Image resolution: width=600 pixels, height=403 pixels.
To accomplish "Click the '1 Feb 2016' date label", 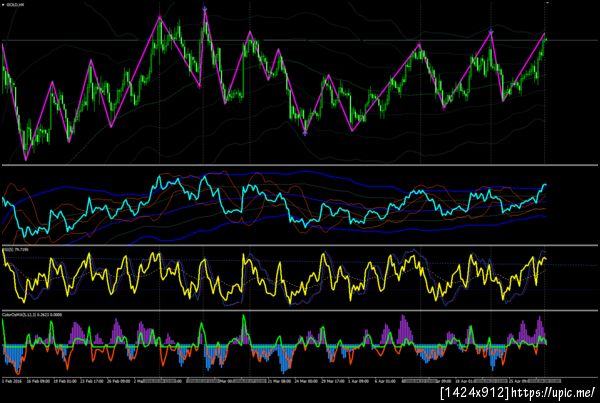I will coord(12,382).
